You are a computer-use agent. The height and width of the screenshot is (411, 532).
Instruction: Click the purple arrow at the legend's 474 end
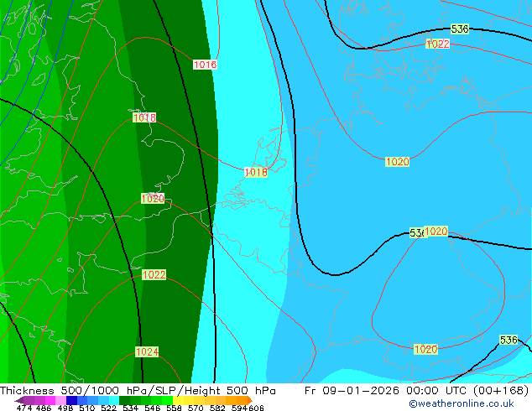coord(19,400)
